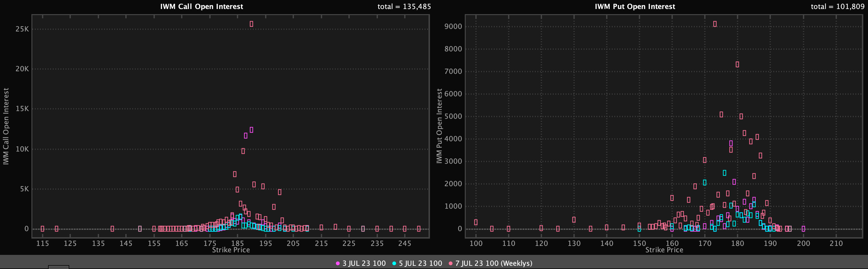Click the put chart's "Strike Price" axis label
The image size is (868, 269).
(664, 250)
